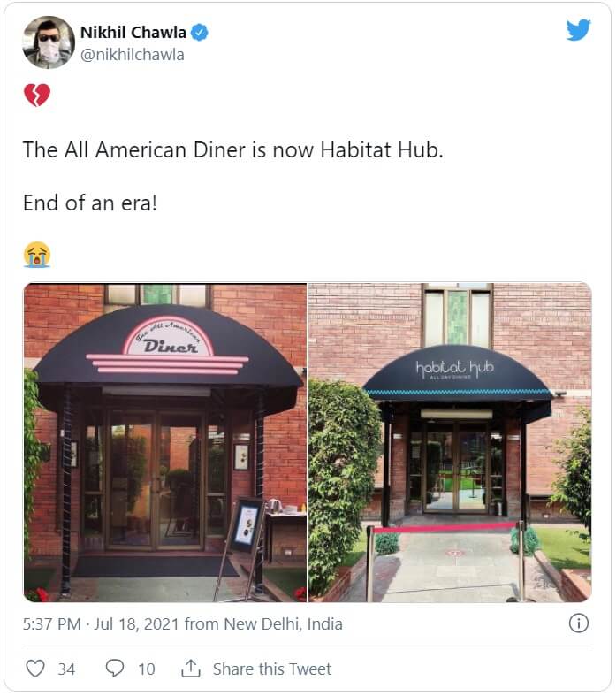The image size is (616, 696).
Task: Click the crying face emoji
Action: point(37,255)
